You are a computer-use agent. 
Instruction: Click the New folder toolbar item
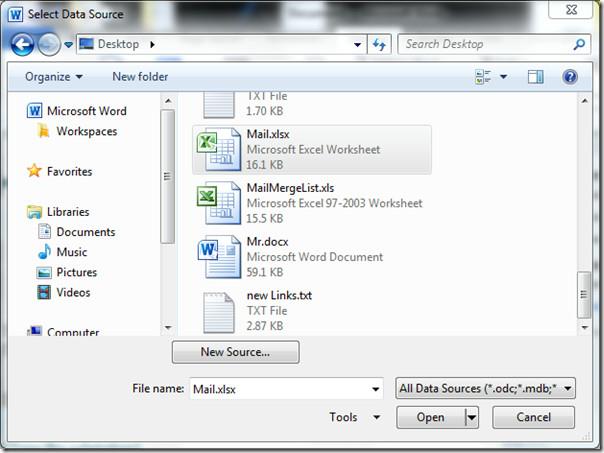click(139, 77)
